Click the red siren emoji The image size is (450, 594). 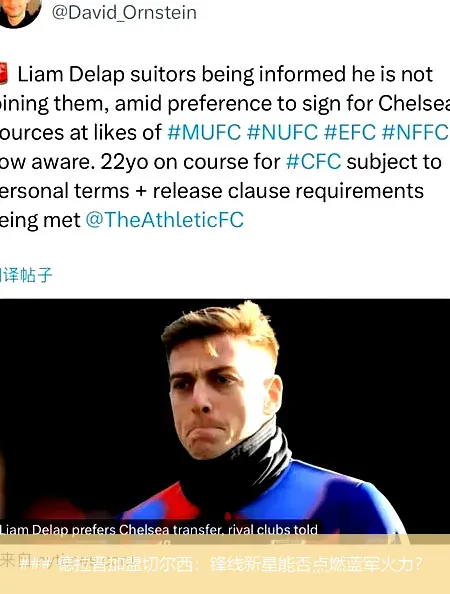pyautogui.click(x=4, y=73)
